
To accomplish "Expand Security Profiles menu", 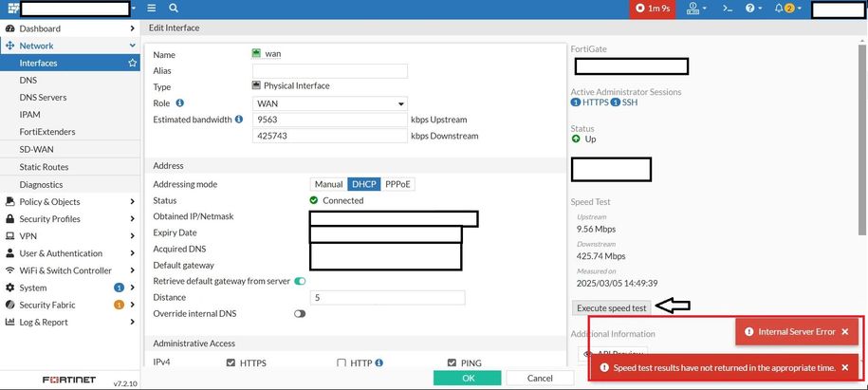I will [x=70, y=219].
